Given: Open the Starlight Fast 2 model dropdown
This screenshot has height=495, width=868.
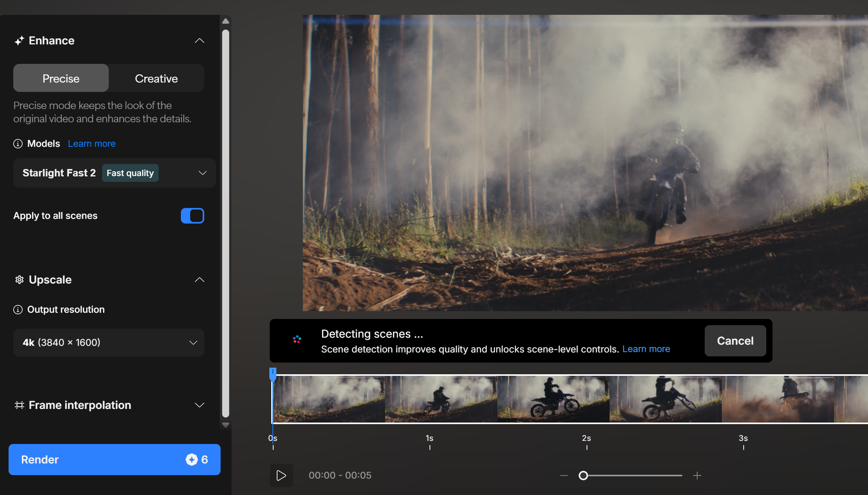Looking at the screenshot, I should tap(114, 173).
